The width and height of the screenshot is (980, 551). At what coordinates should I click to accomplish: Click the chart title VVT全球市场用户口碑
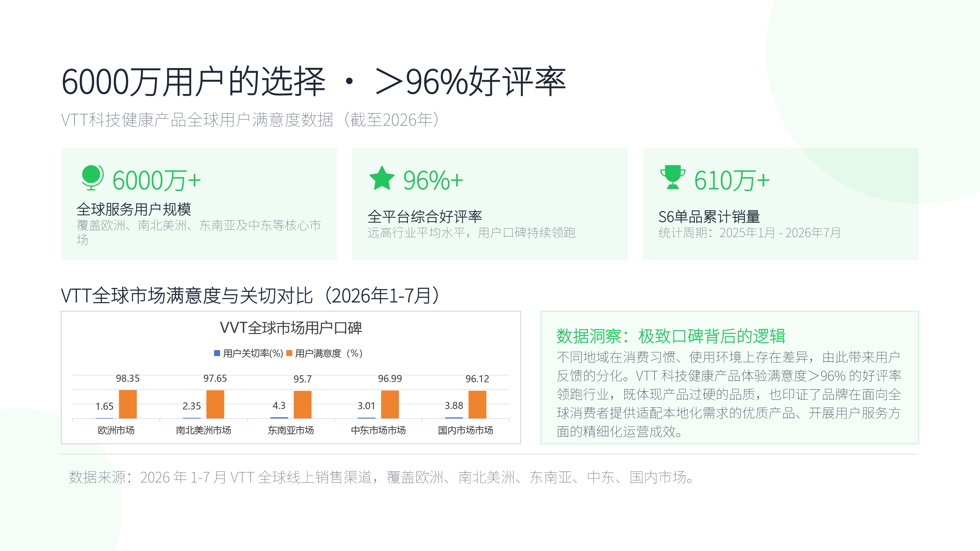click(291, 328)
